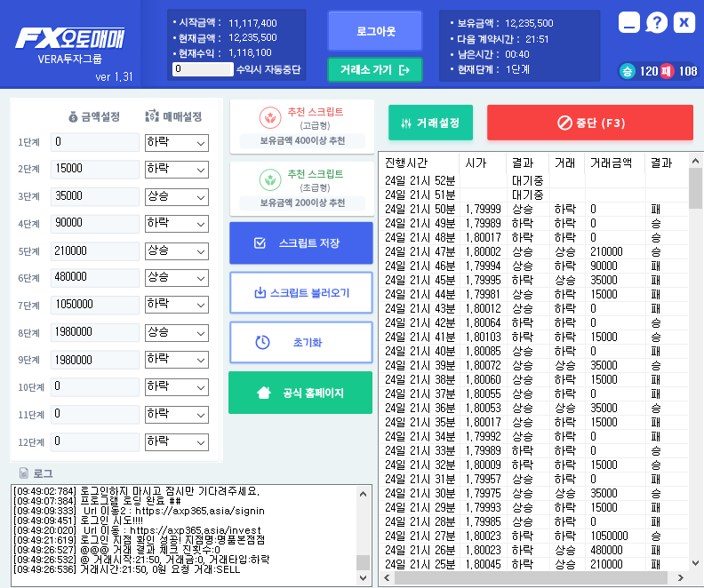Click the green flower icon of beginner recommended script
The height and width of the screenshot is (588, 704).
pyautogui.click(x=270, y=179)
